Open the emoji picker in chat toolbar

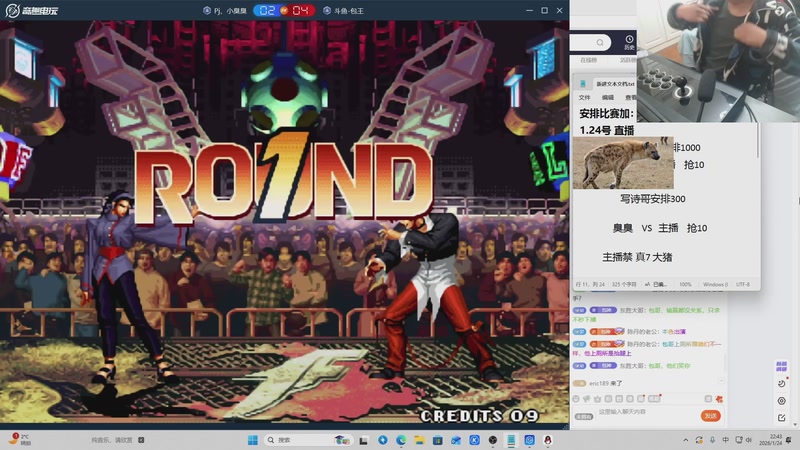[x=576, y=398]
